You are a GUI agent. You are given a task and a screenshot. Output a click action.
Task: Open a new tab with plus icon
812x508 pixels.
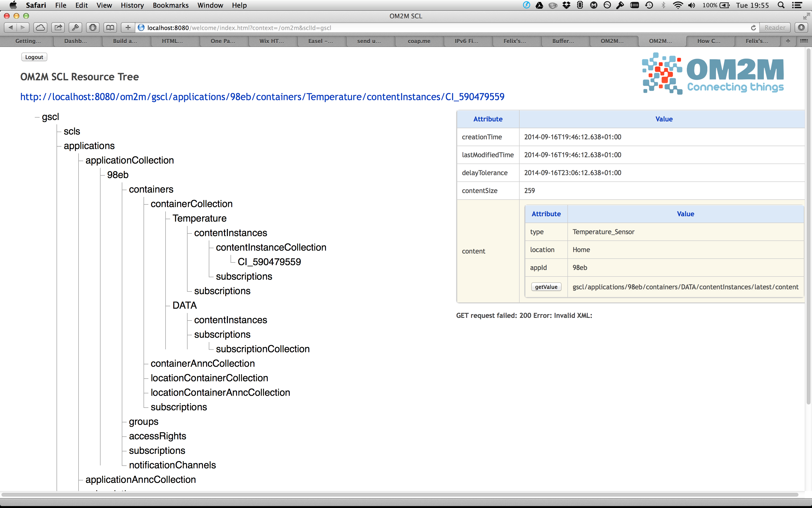point(788,41)
